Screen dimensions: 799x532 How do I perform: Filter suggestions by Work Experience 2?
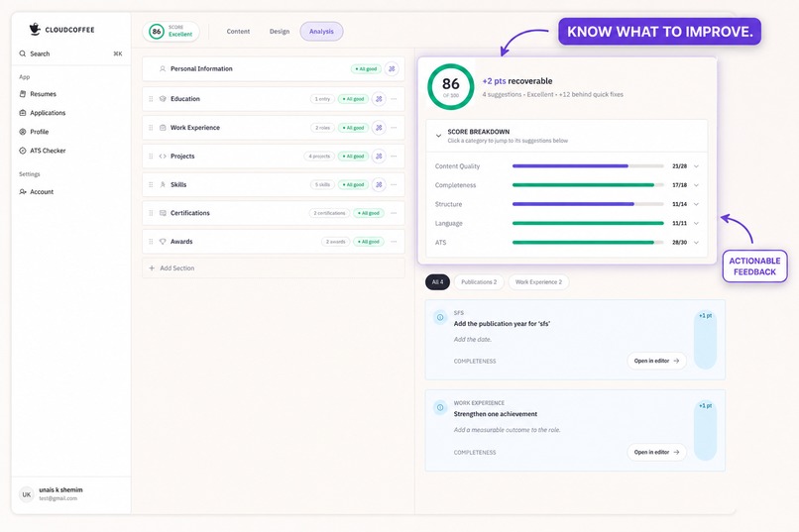(x=538, y=282)
